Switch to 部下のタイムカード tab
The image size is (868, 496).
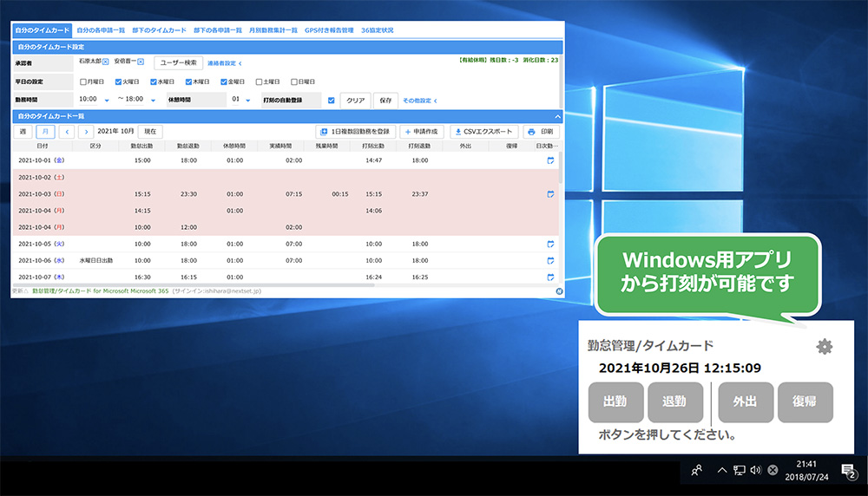click(x=160, y=30)
